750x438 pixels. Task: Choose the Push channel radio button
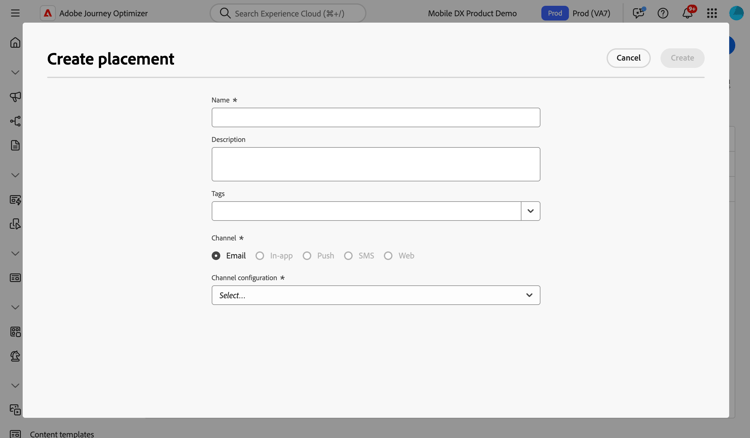[x=307, y=256]
